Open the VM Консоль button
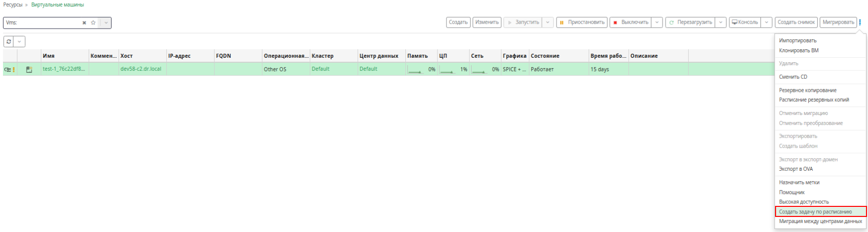 coord(745,22)
